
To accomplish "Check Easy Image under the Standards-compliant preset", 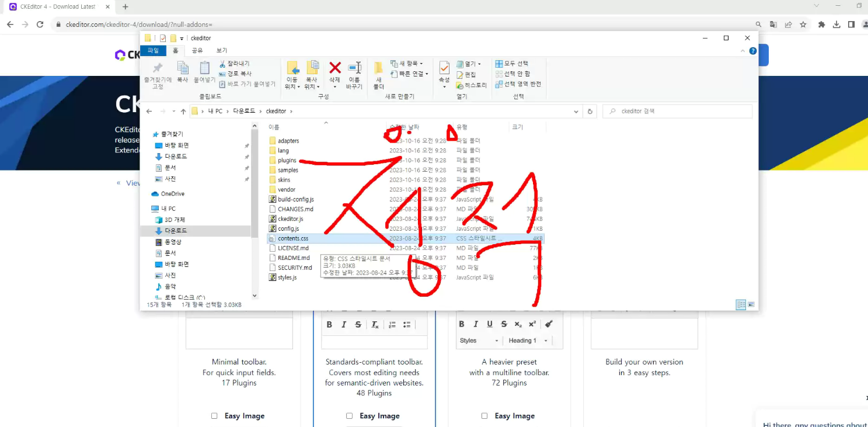I will point(349,416).
